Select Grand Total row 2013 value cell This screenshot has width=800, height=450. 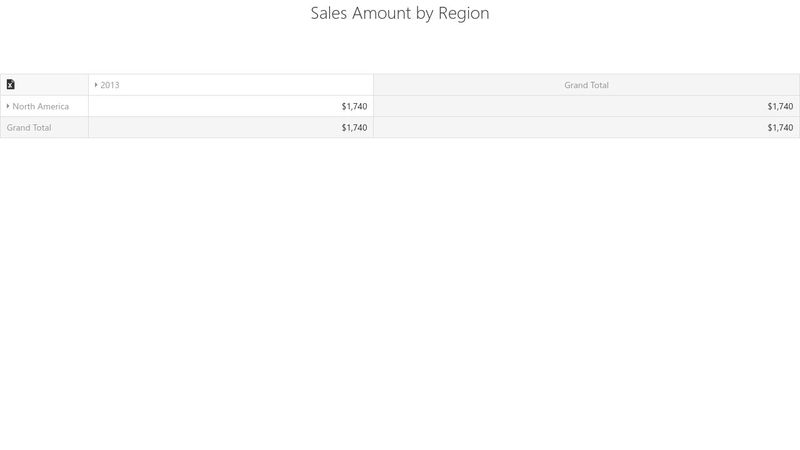click(231, 128)
